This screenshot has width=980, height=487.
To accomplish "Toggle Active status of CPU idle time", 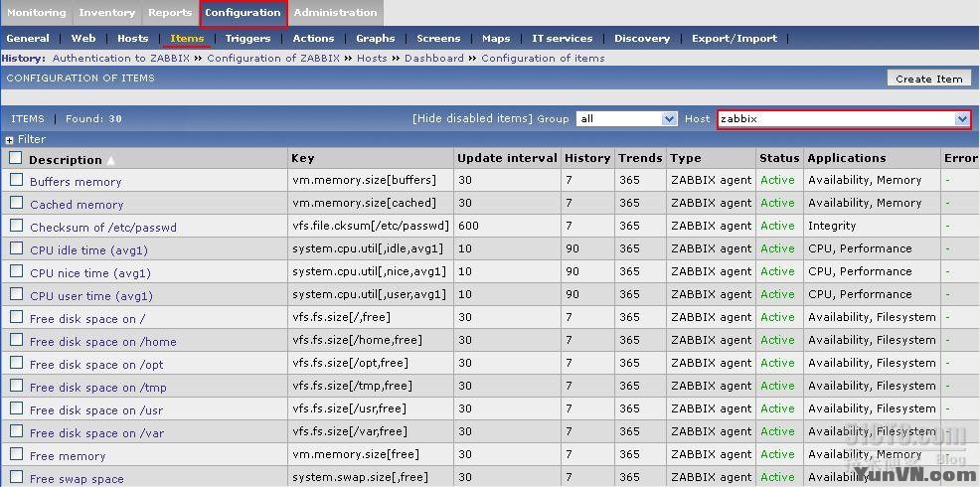I will 777,248.
